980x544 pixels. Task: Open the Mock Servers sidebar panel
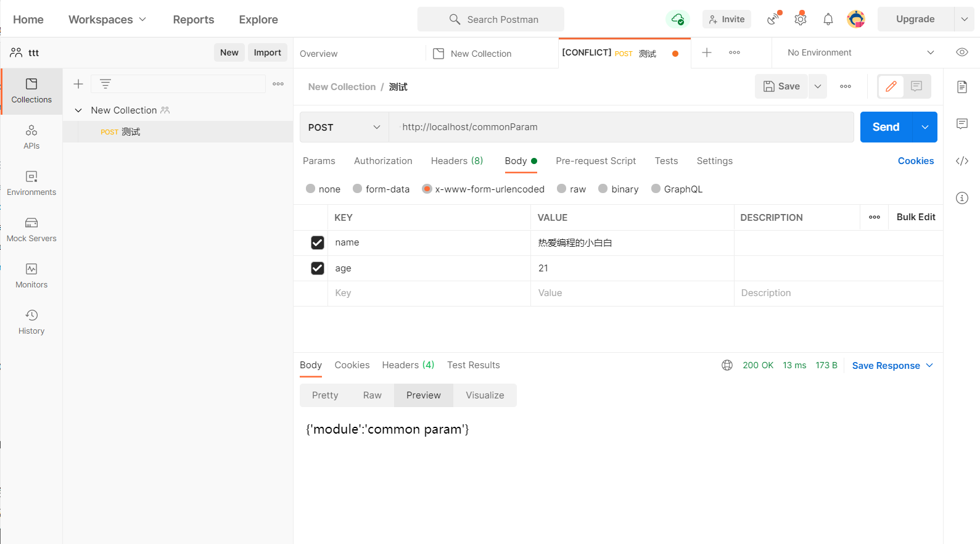[31, 230]
